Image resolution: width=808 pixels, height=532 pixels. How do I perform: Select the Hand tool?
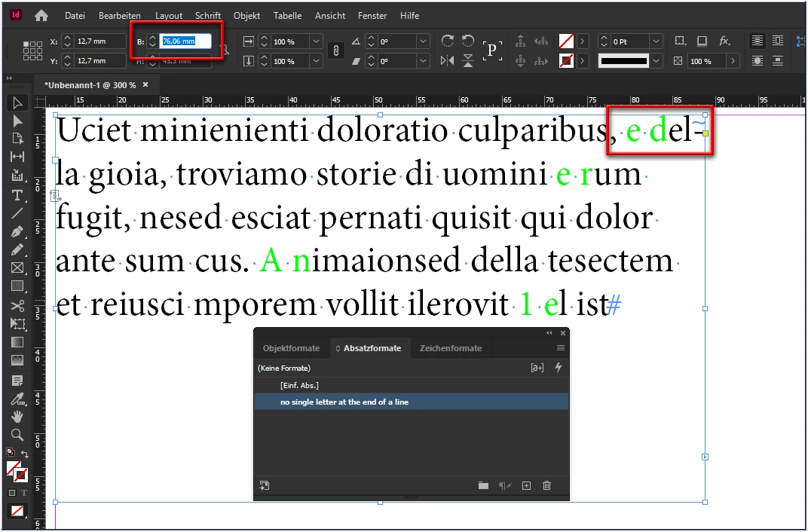tap(17, 416)
